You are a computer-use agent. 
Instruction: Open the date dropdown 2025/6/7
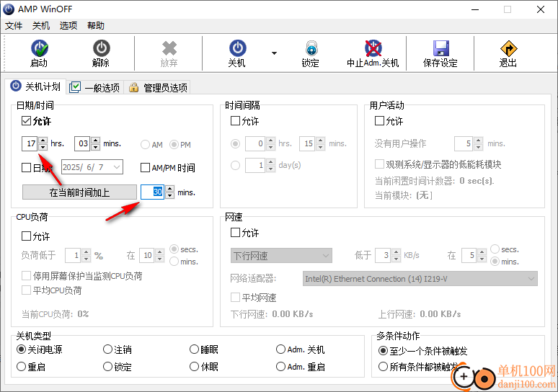coord(117,167)
